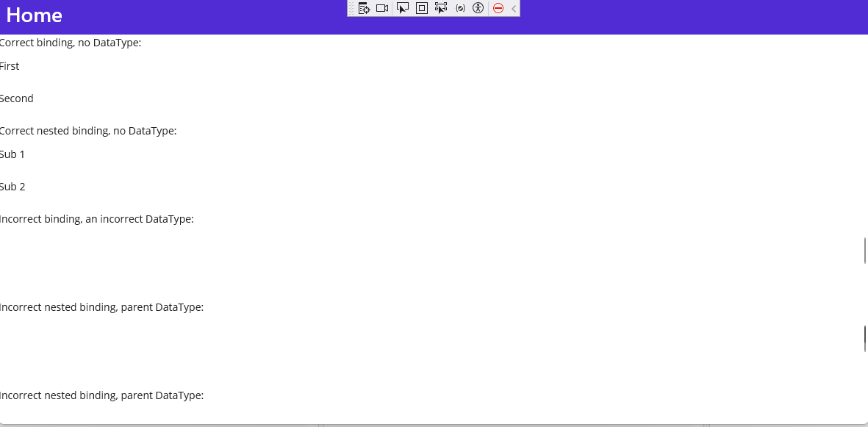
Task: Start a screen recording with the camera icon
Action: (381, 8)
